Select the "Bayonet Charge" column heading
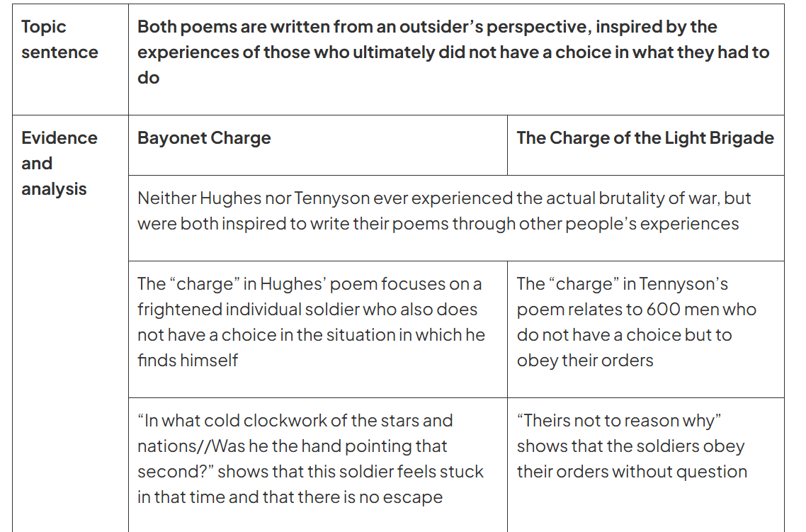 [x=204, y=137]
